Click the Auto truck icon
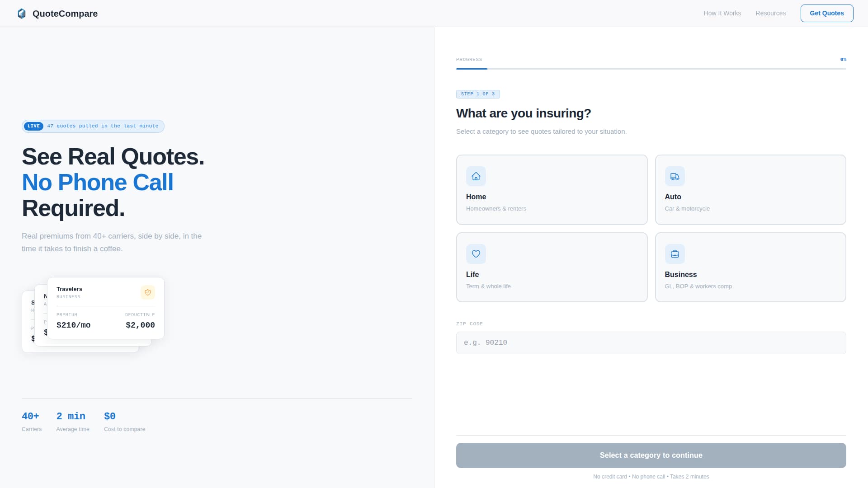The height and width of the screenshot is (488, 868). tap(675, 176)
